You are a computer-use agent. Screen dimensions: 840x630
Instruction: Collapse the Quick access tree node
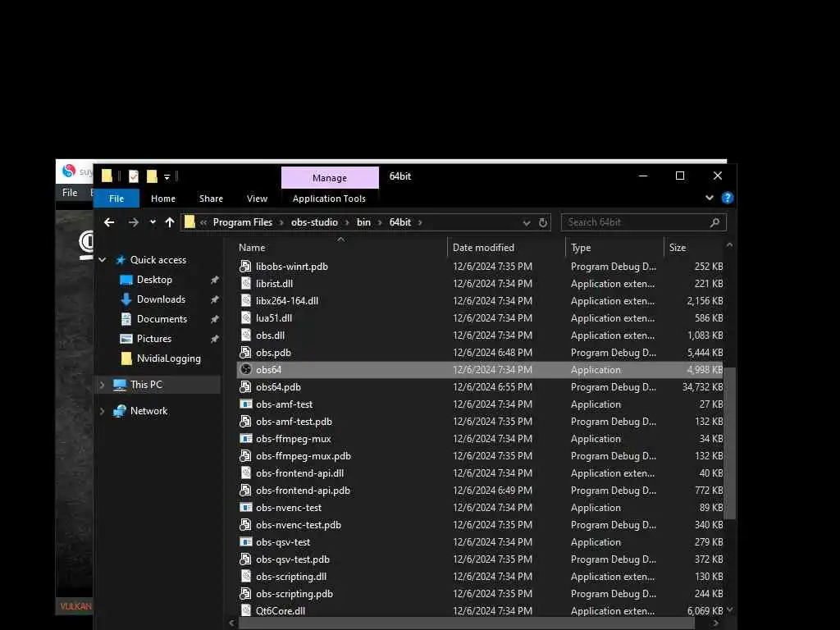(x=103, y=260)
